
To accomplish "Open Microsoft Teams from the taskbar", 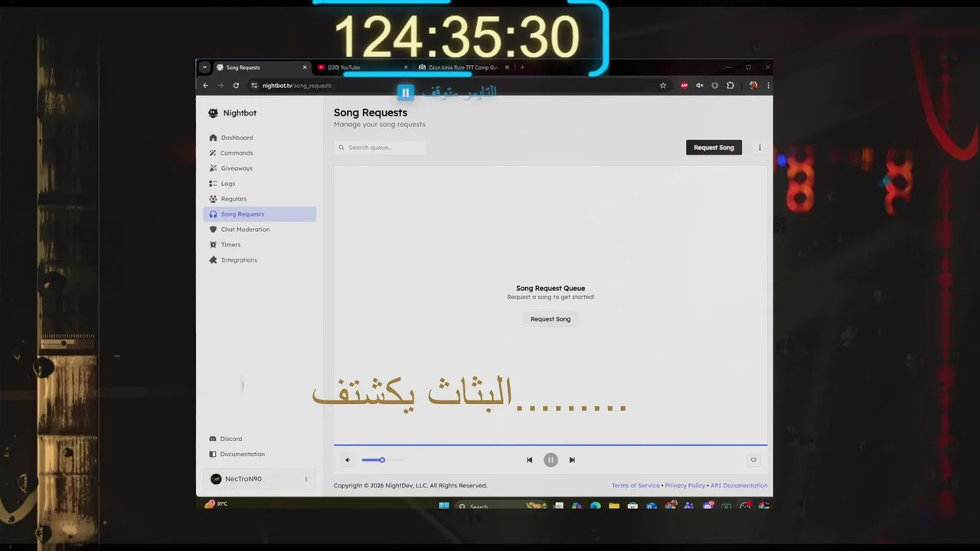I will (x=689, y=506).
